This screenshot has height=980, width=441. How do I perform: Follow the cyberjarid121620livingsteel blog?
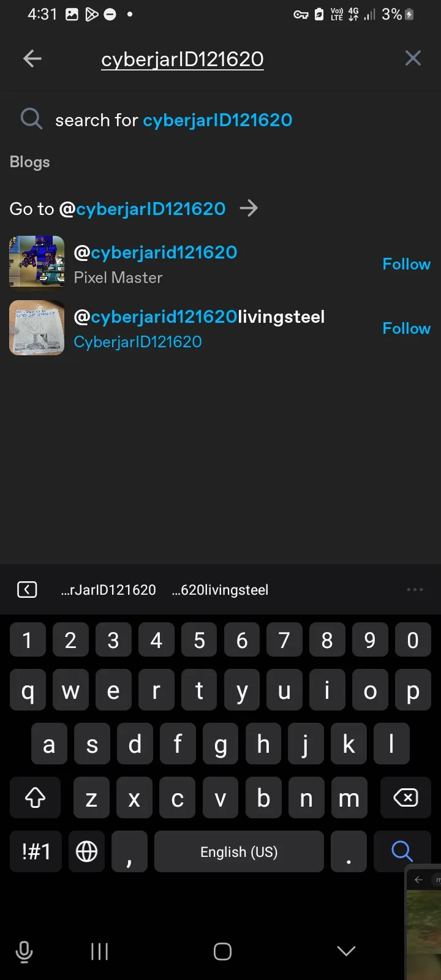pos(406,328)
